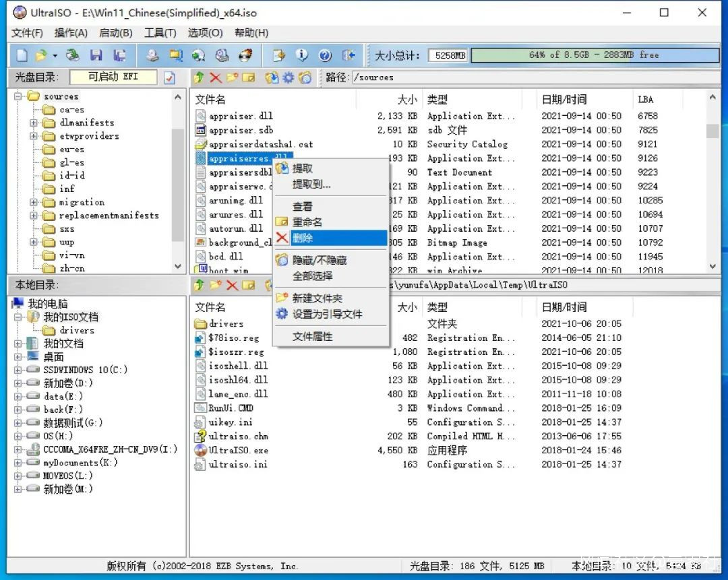
Task: Expand the etwproviders folder node
Action: (x=34, y=136)
